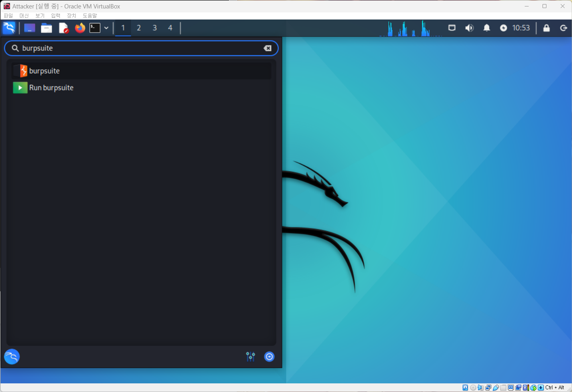Click the host key arrow indicator icon
Image resolution: width=572 pixels, height=392 pixels.
click(x=541, y=387)
